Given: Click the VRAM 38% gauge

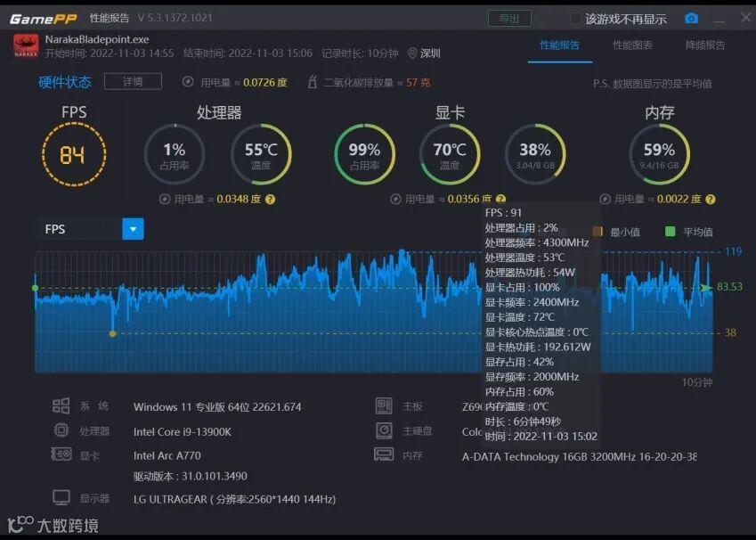Looking at the screenshot, I should click(535, 154).
